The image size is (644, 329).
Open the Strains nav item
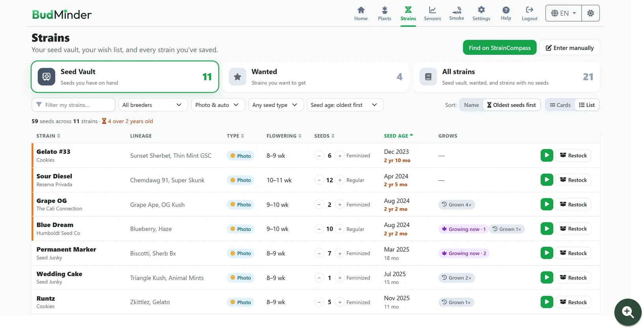click(408, 13)
